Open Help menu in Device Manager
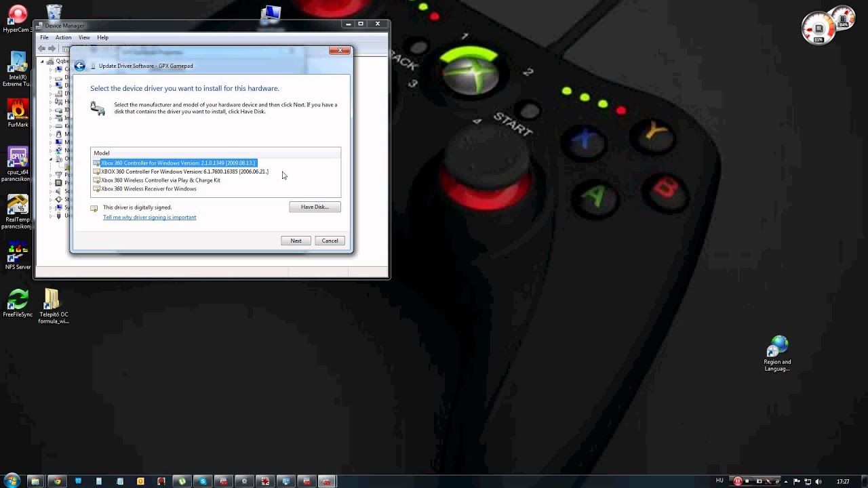 (102, 37)
